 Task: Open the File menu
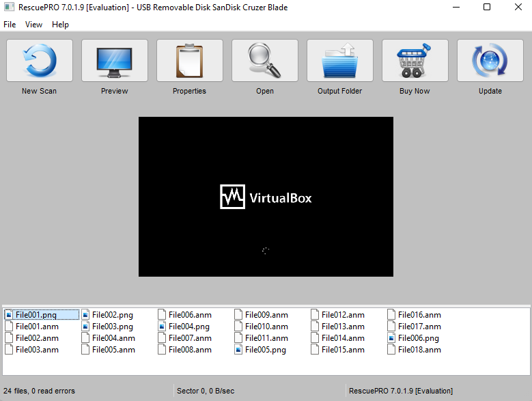coord(10,25)
